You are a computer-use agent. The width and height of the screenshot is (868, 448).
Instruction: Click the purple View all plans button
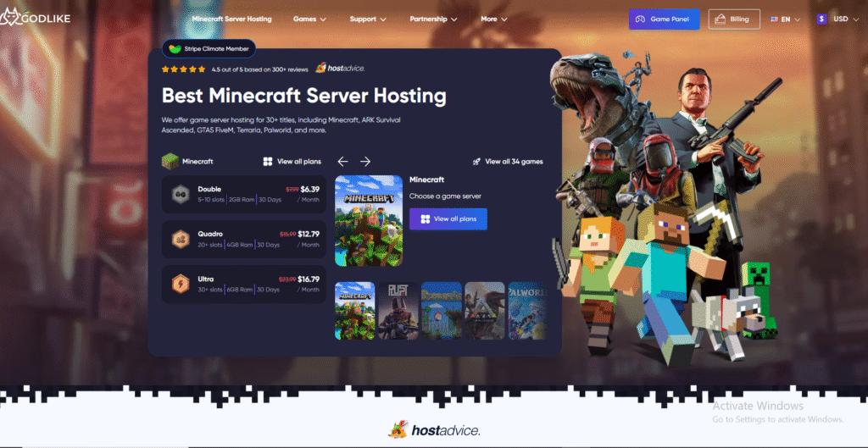pos(448,219)
